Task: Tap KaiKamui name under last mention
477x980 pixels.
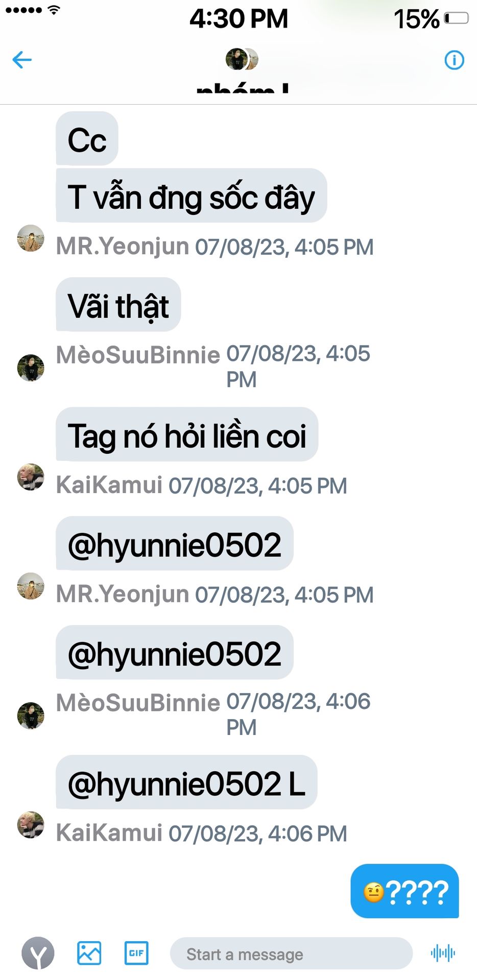Action: 109,832
